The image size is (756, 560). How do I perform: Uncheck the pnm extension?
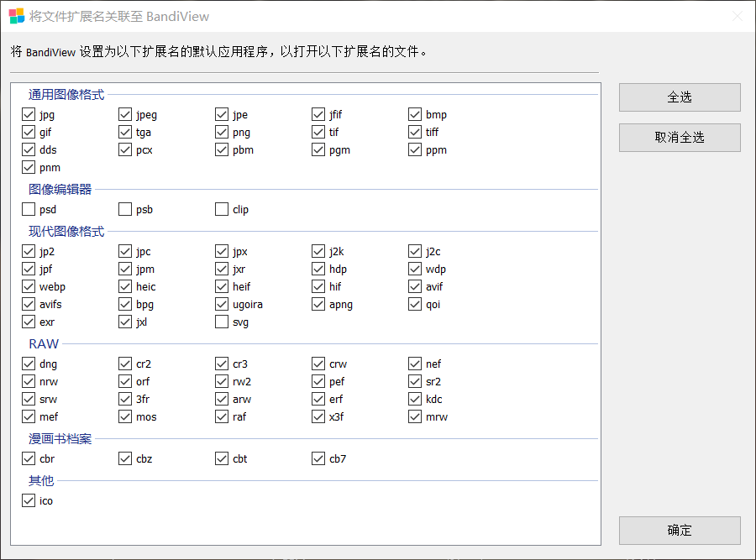(29, 167)
